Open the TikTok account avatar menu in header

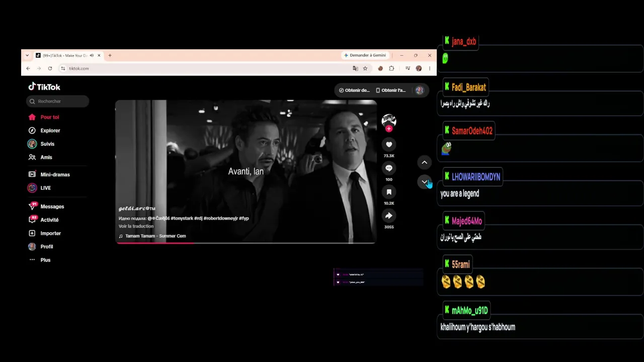coord(420,90)
